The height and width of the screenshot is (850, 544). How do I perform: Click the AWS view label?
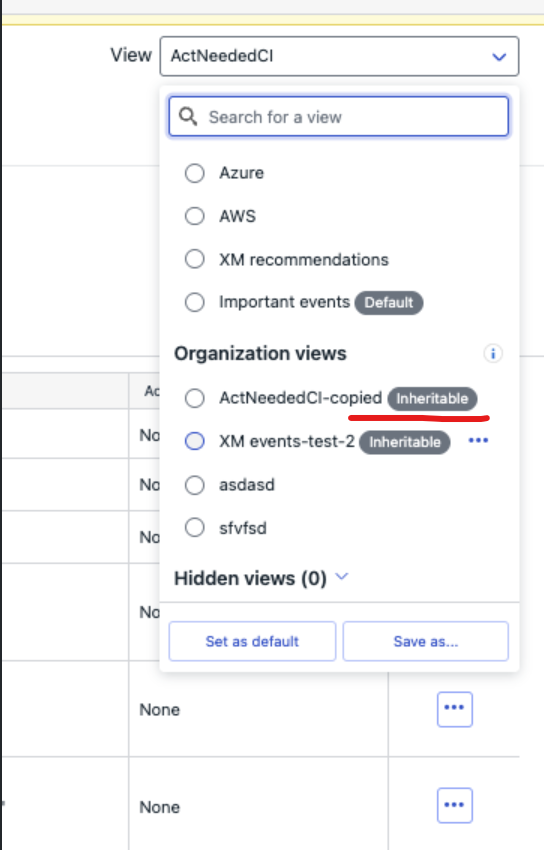pyautogui.click(x=237, y=216)
